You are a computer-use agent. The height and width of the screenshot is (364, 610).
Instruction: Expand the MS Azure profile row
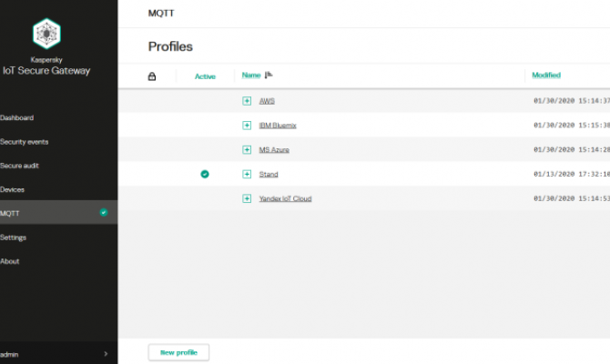(x=247, y=150)
